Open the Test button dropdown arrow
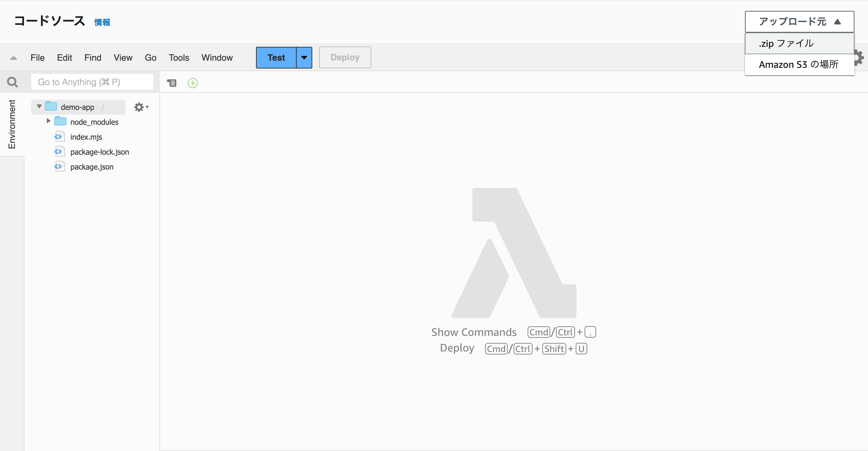Image resolution: width=868 pixels, height=451 pixels. click(x=304, y=58)
